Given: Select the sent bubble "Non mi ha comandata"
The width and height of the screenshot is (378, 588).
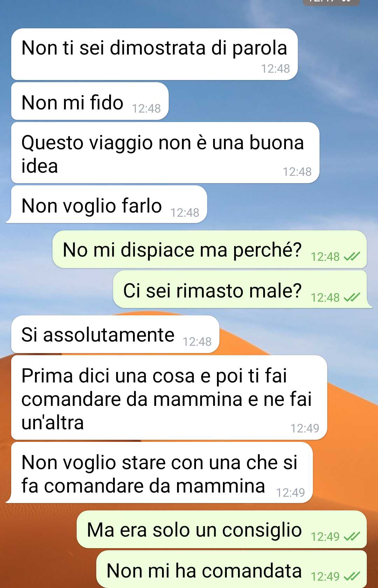Looking at the screenshot, I should (231, 569).
